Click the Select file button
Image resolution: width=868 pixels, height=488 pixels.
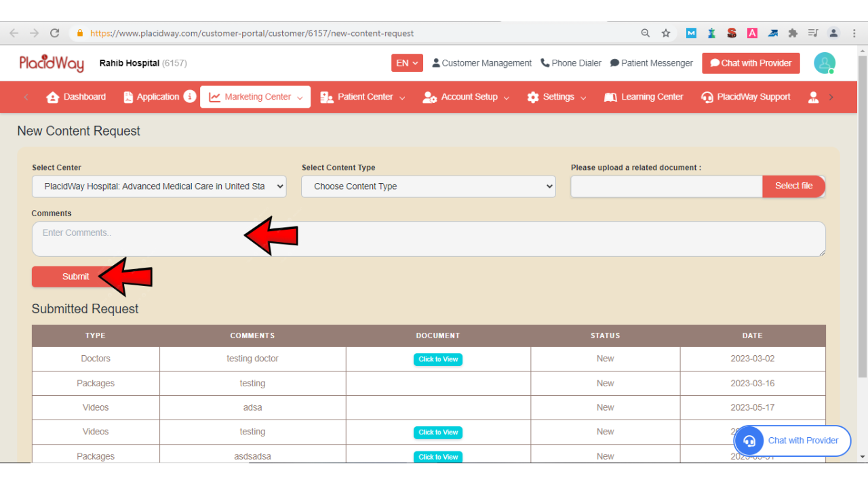coord(793,186)
